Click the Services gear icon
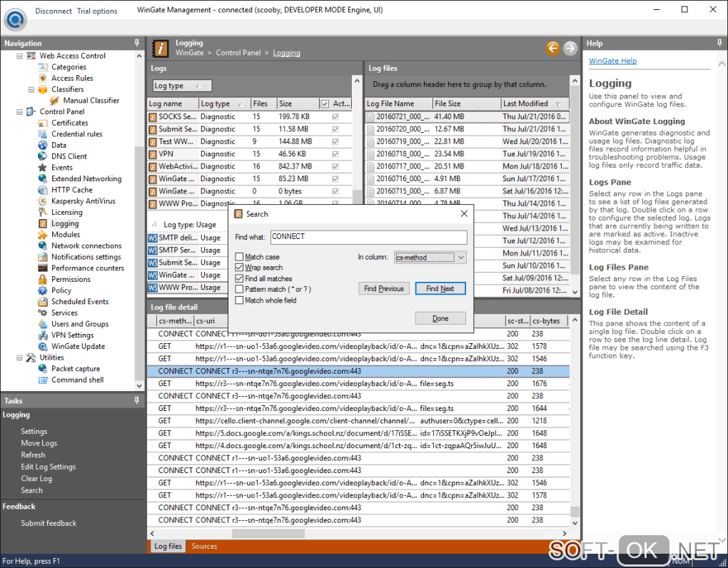This screenshot has height=568, width=728. coord(43,313)
